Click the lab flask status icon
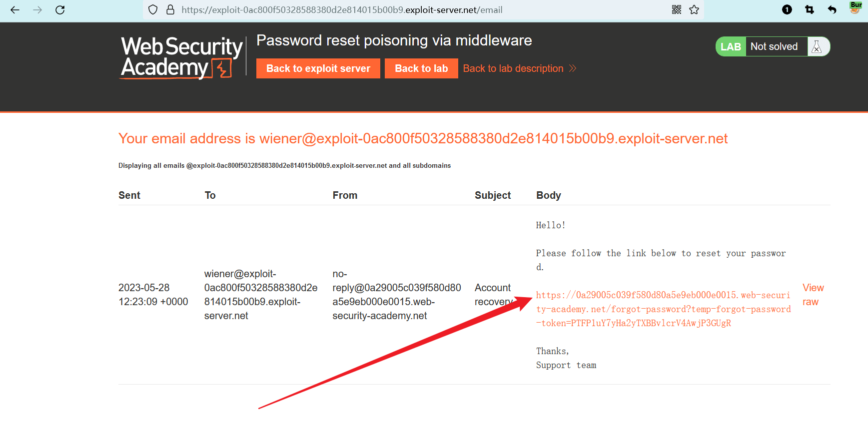This screenshot has width=868, height=430. (x=817, y=47)
